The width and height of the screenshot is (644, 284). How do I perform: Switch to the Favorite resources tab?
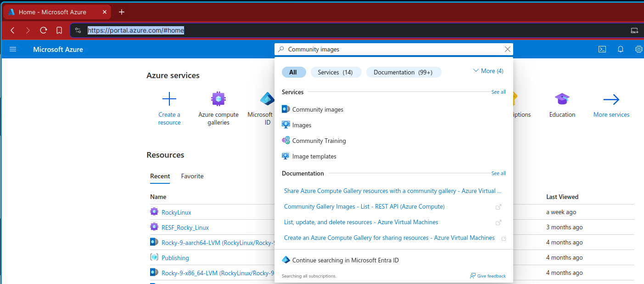pos(192,176)
